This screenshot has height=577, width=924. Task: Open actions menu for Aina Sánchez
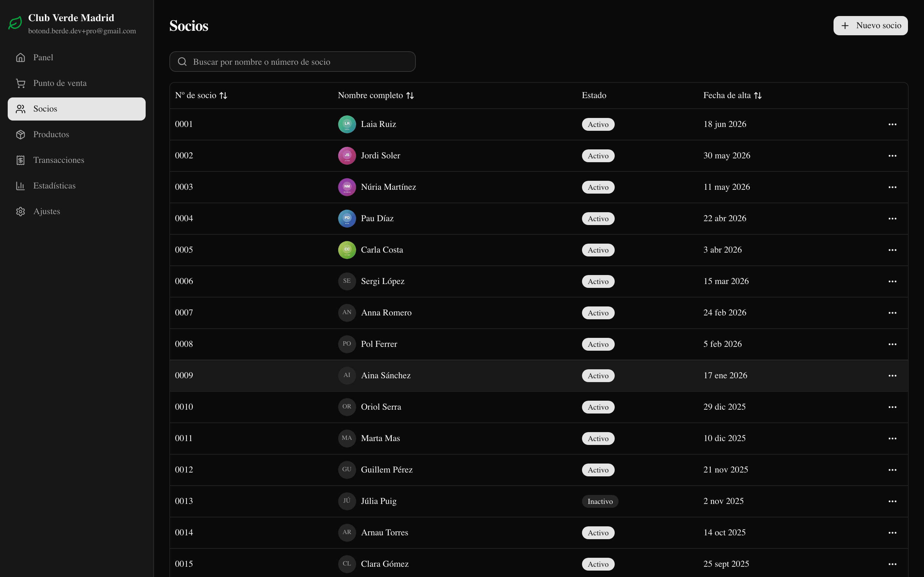click(x=892, y=375)
